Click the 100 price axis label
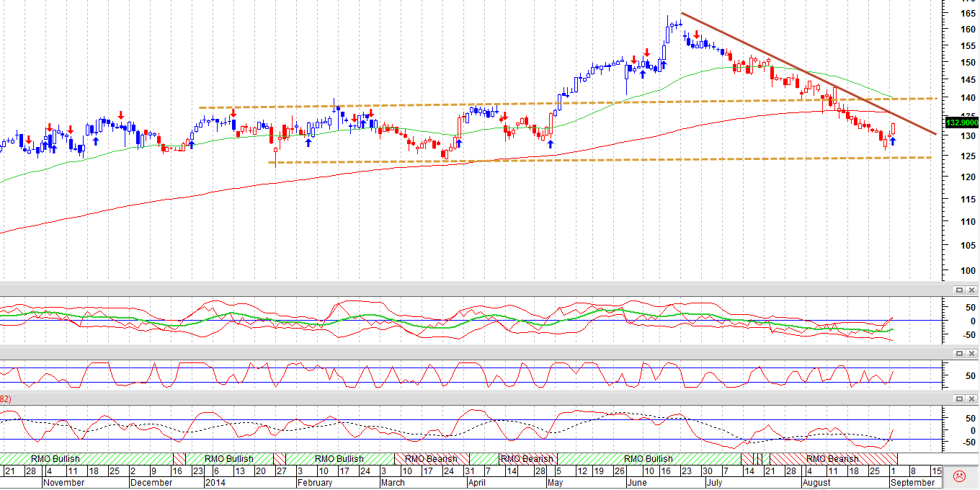Image resolution: width=980 pixels, height=490 pixels. [x=968, y=270]
